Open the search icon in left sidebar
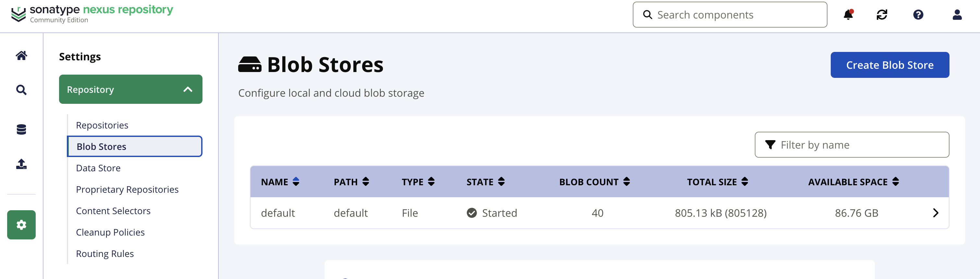The image size is (980, 279). [21, 90]
